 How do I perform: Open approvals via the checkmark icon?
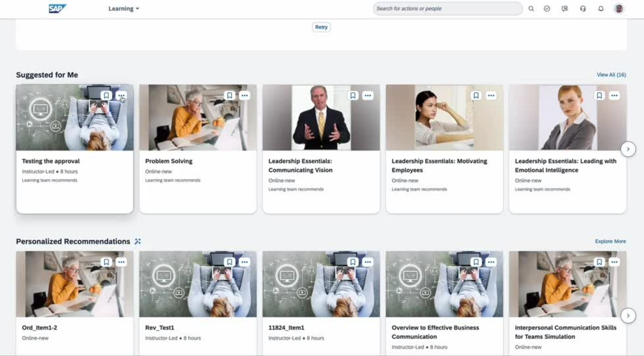point(547,9)
